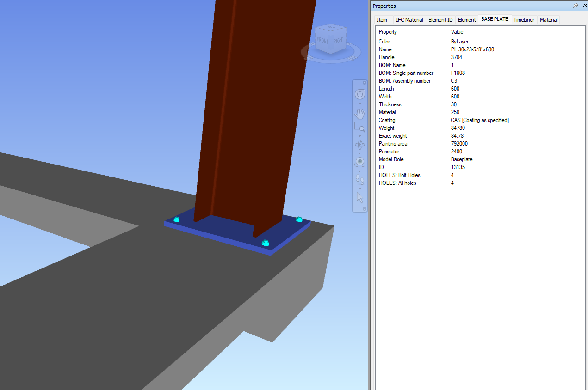The width and height of the screenshot is (588, 390).
Task: Select BOM: Assembly number value C3
Action: pyautogui.click(x=454, y=81)
